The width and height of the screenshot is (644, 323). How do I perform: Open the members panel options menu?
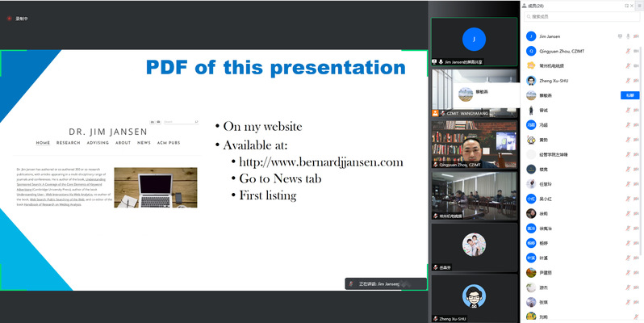[x=639, y=6]
